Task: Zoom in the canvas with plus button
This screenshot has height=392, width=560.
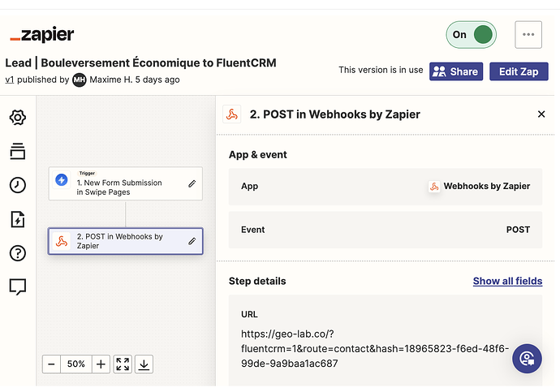Action: coord(101,364)
